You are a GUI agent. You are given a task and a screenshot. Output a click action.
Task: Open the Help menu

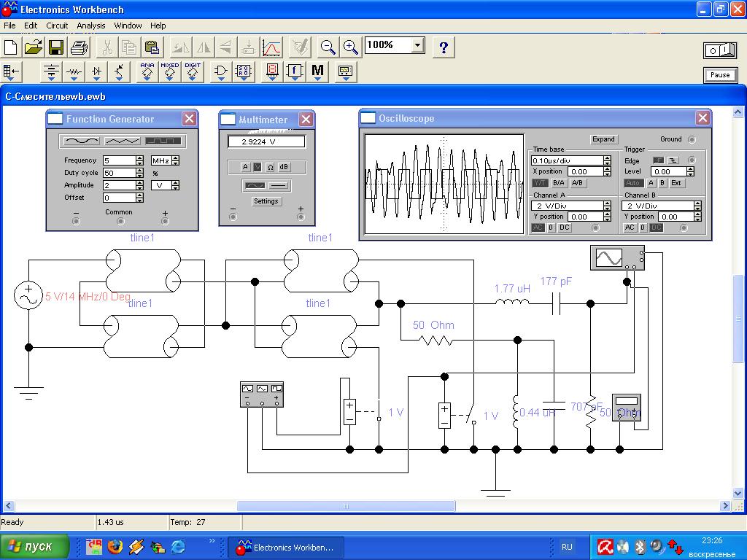[x=158, y=26]
